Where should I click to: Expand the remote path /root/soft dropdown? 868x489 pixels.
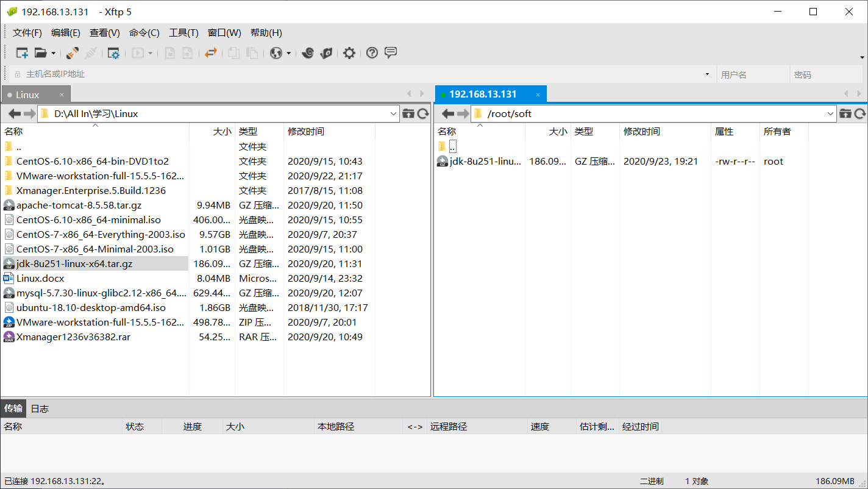point(831,113)
